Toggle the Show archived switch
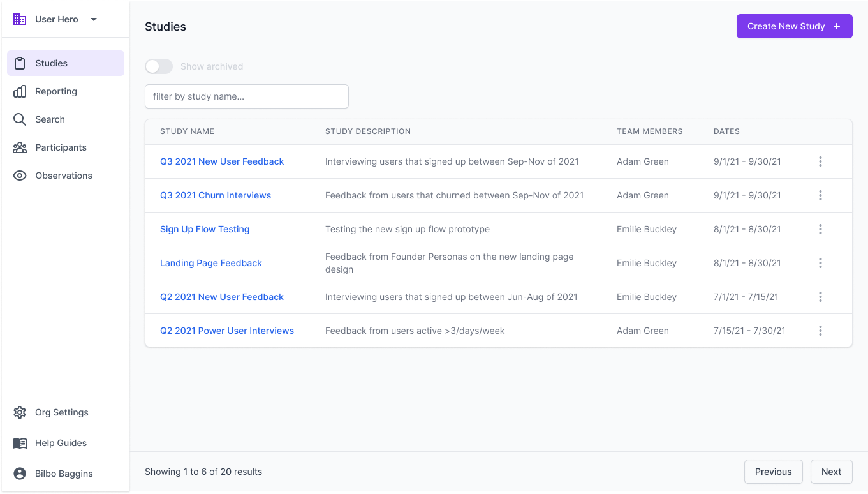The width and height of the screenshot is (868, 494). click(x=159, y=66)
